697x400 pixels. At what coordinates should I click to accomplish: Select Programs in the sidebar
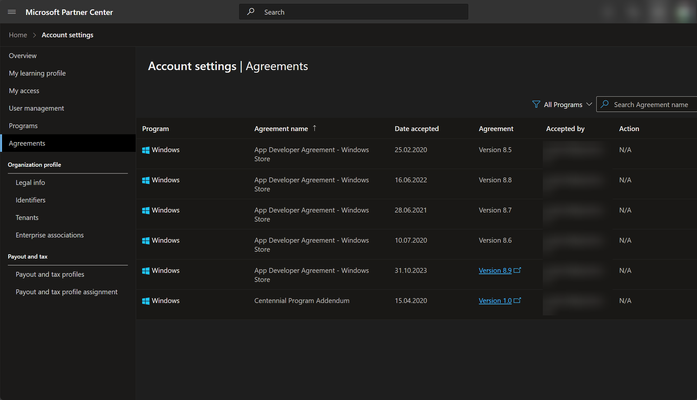click(x=23, y=126)
